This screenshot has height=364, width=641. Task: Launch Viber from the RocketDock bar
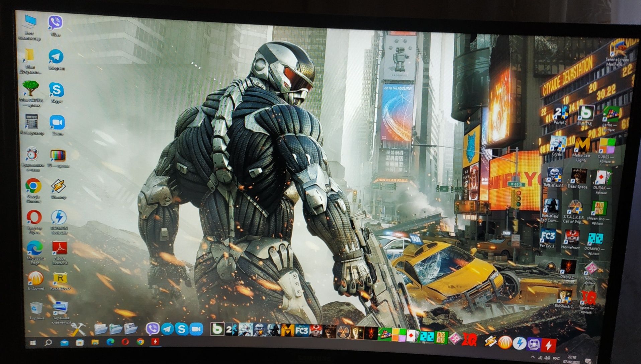point(153,329)
